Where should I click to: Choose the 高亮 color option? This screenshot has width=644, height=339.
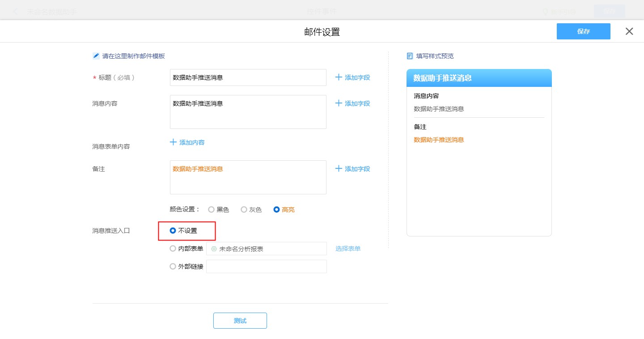click(x=277, y=210)
